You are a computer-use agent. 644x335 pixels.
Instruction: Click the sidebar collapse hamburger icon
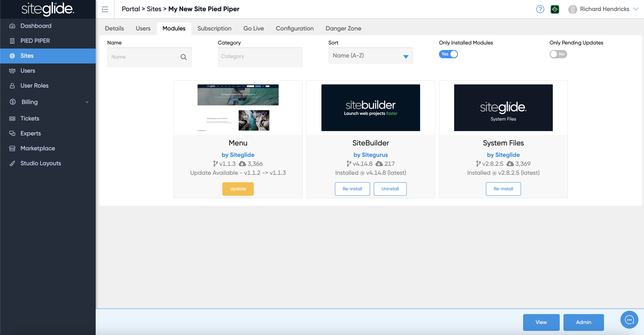coord(105,9)
